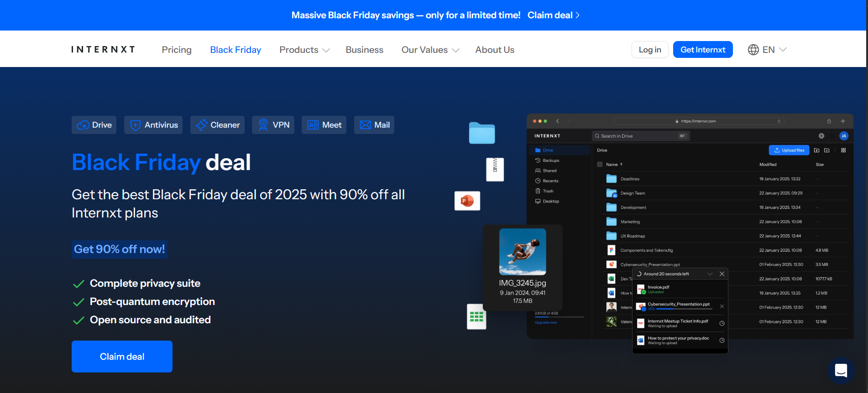Click the Mail envelope badge
The image size is (868, 393).
(374, 125)
